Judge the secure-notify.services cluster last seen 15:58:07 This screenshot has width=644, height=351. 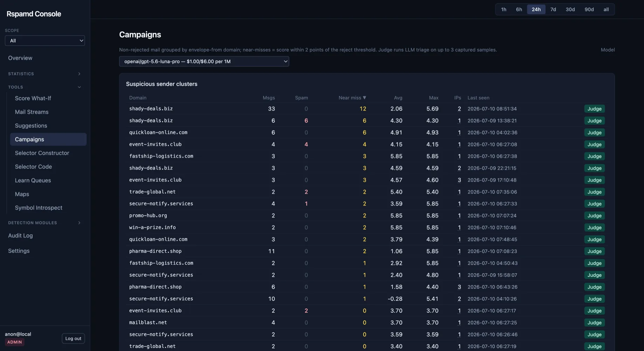click(x=594, y=275)
